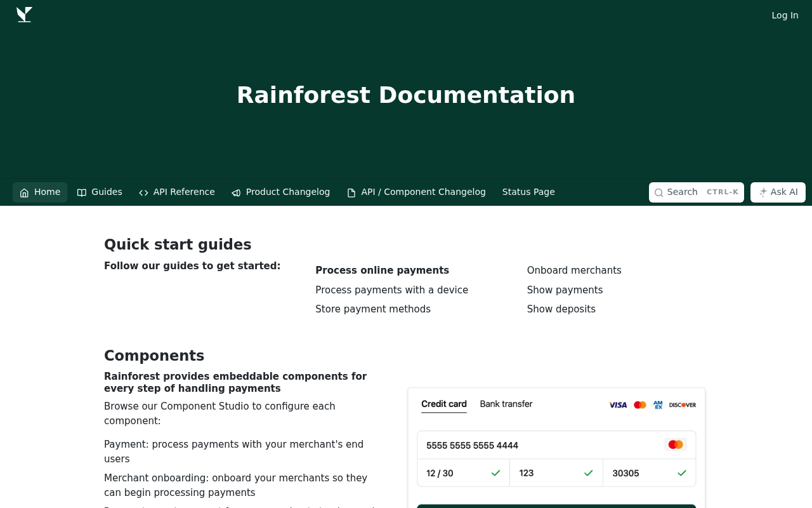Select the Credit card tab
This screenshot has height=508, width=812.
pos(444,404)
